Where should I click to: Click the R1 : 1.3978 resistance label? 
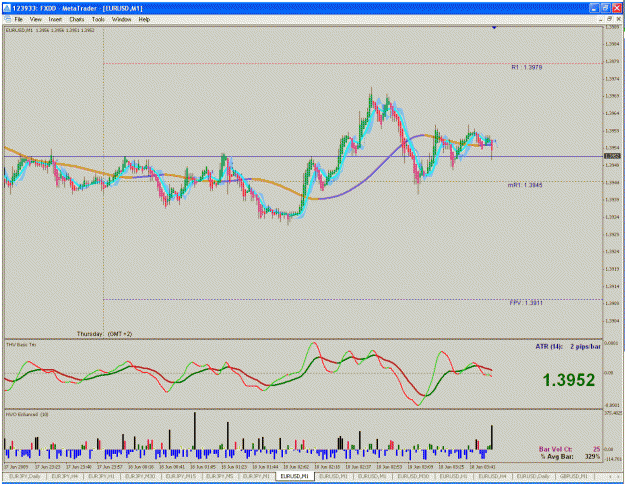pos(527,67)
